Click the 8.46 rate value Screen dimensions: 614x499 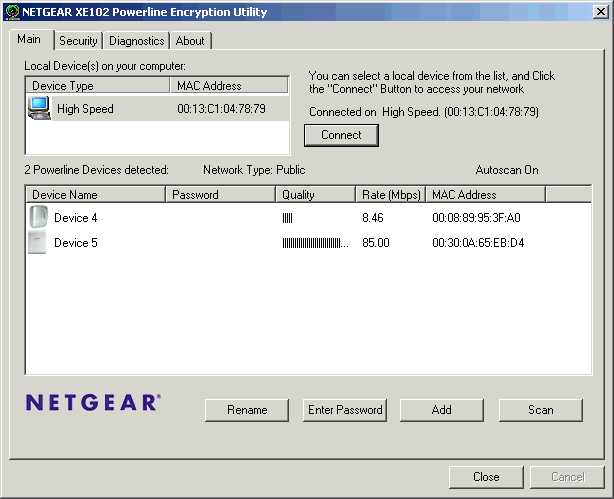[373, 218]
